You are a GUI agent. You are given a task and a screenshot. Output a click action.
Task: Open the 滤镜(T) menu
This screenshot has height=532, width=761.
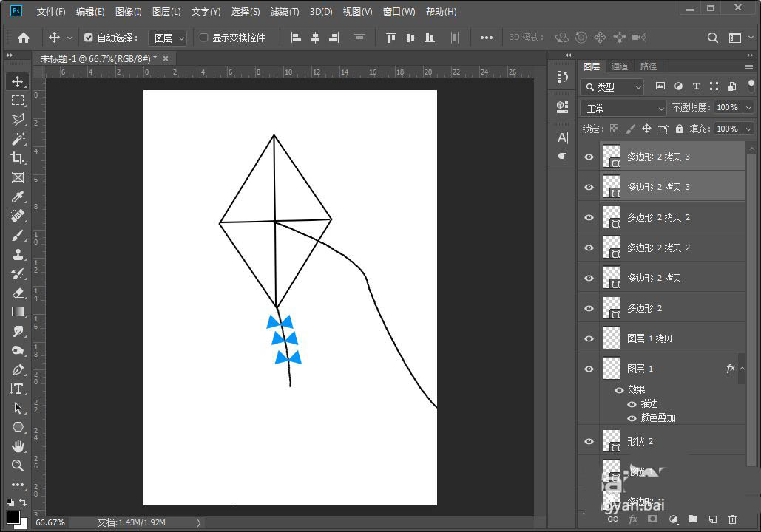(x=285, y=12)
